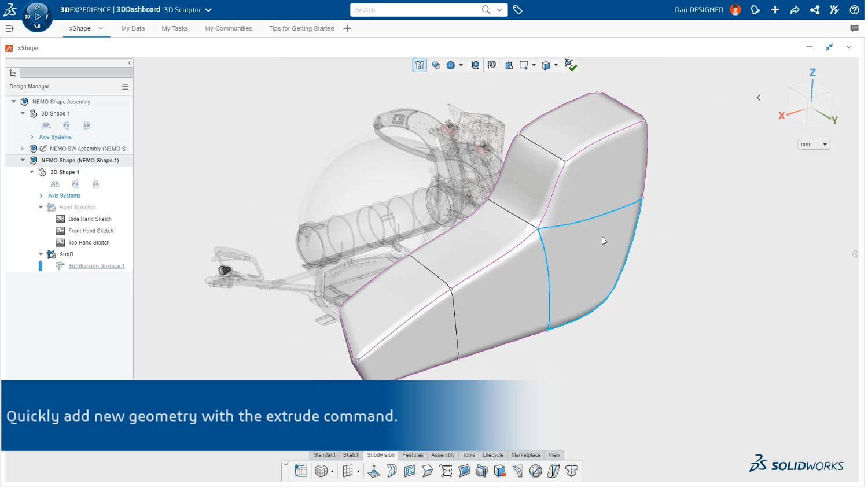Collapse the SubD tree node
The width and height of the screenshot is (868, 488).
click(x=41, y=254)
